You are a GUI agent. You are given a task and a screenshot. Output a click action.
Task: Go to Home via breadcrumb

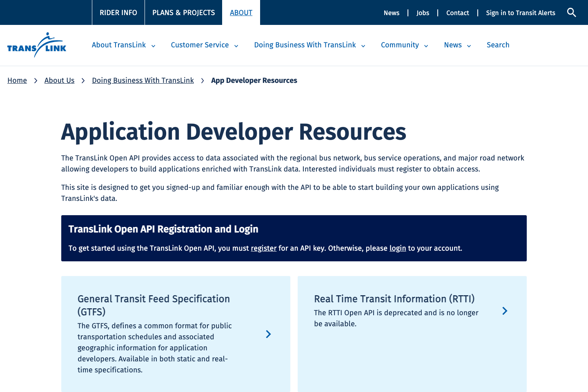click(17, 80)
